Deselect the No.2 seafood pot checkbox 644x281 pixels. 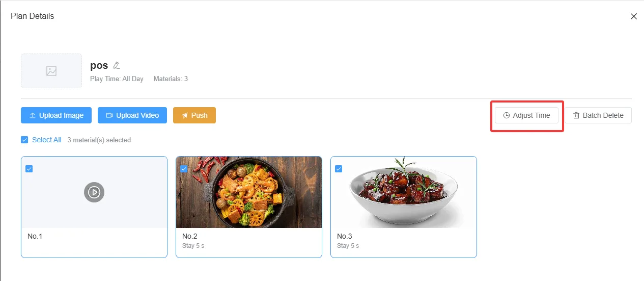pos(184,169)
